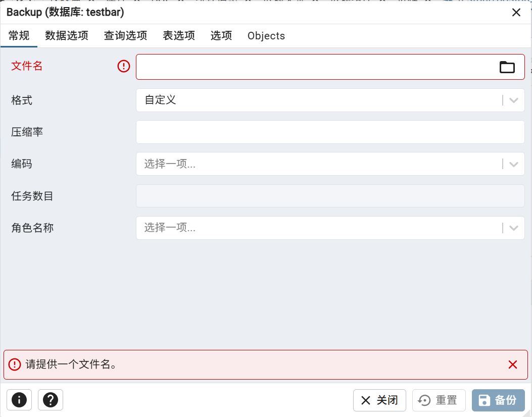Screen dimensions: 532x417
Task: Click into the 压缩率 input field
Action: coord(330,132)
